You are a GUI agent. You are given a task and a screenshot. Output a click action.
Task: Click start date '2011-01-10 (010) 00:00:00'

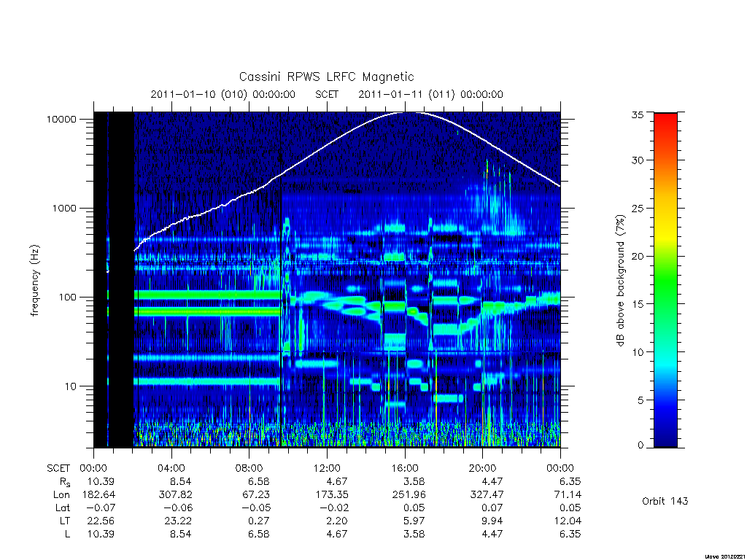coord(223,94)
